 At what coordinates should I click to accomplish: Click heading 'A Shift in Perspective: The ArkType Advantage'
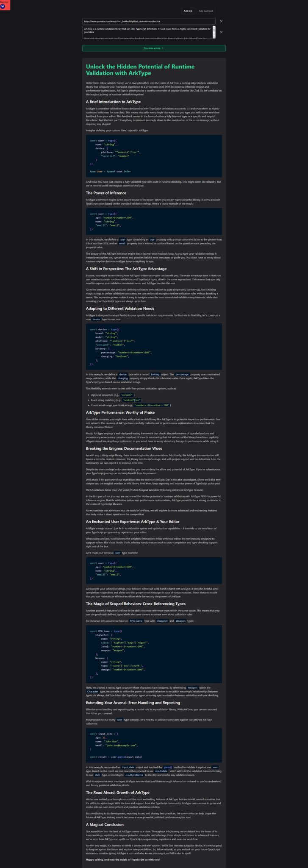tap(126, 269)
